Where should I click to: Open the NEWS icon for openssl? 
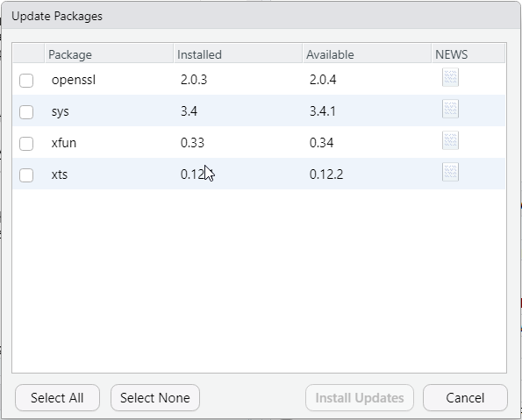coord(450,77)
